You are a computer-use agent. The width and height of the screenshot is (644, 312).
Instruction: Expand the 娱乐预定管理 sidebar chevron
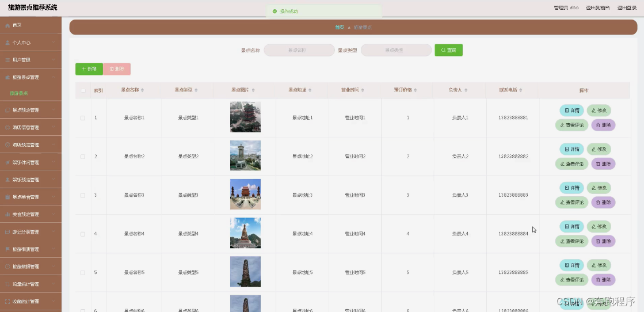[54, 180]
